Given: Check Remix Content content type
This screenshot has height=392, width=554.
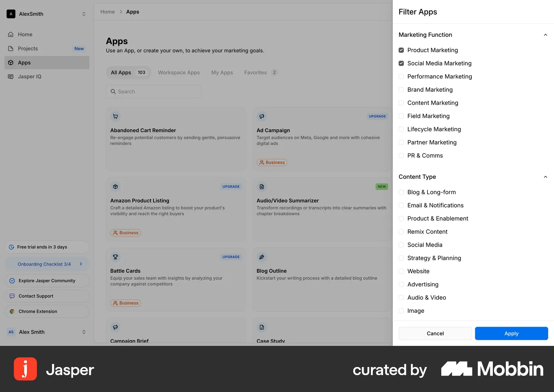Looking at the screenshot, I should point(401,232).
